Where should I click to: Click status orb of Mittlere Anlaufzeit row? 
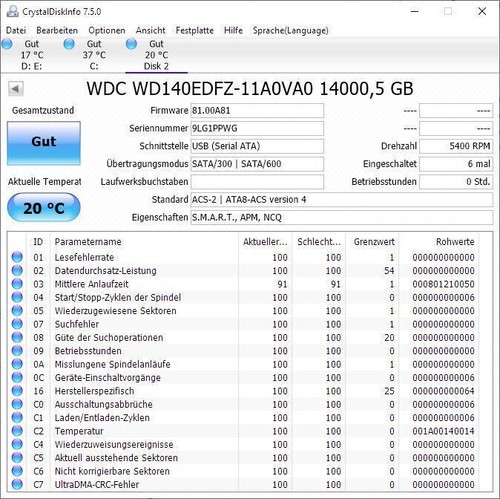[17, 284]
